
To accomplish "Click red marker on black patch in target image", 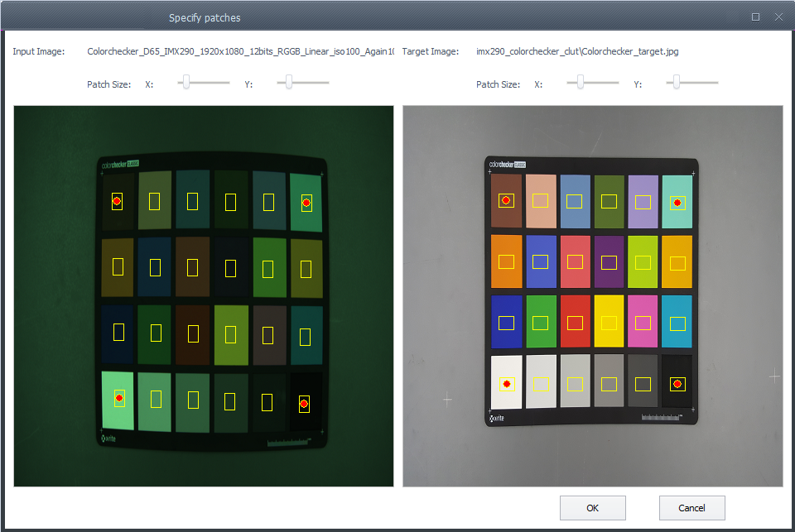I will [677, 384].
